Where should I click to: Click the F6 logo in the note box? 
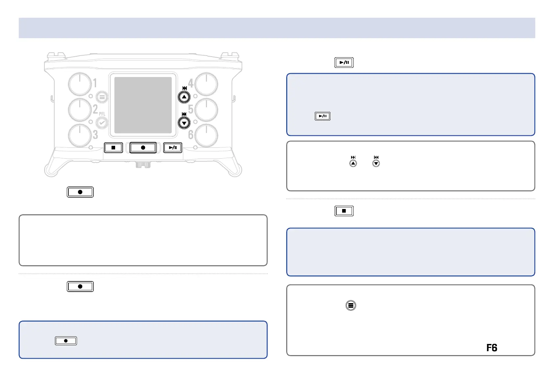[x=492, y=348]
